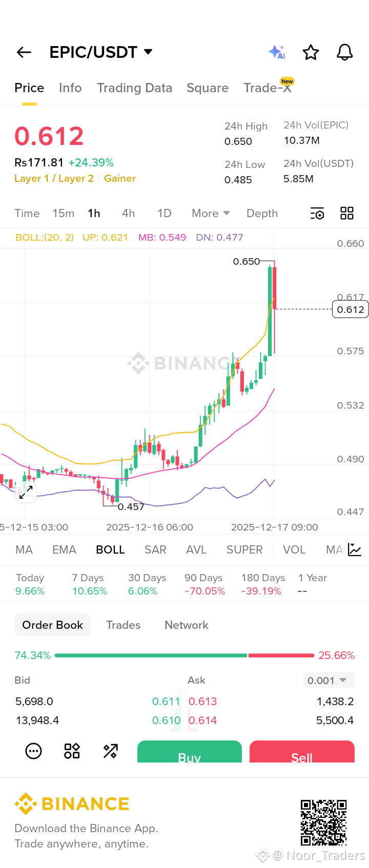Image resolution: width=369 pixels, height=868 pixels.
Task: Select the 4h chart interval
Action: [129, 214]
